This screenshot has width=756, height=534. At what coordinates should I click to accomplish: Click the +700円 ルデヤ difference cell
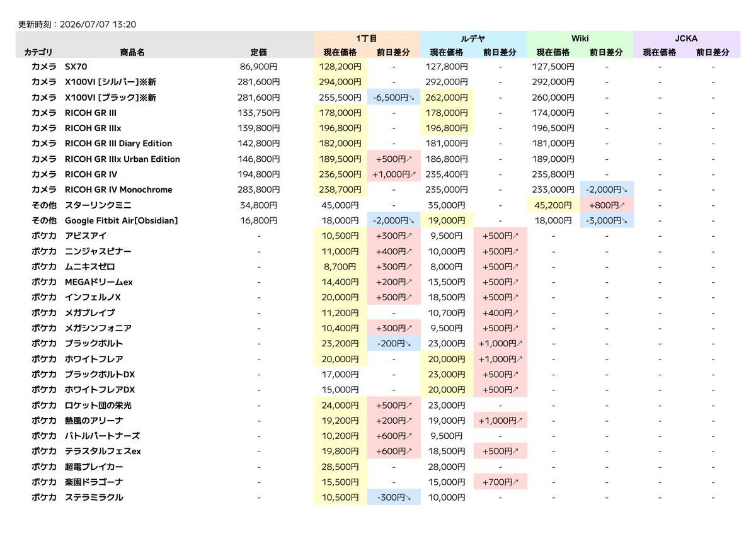coord(500,482)
